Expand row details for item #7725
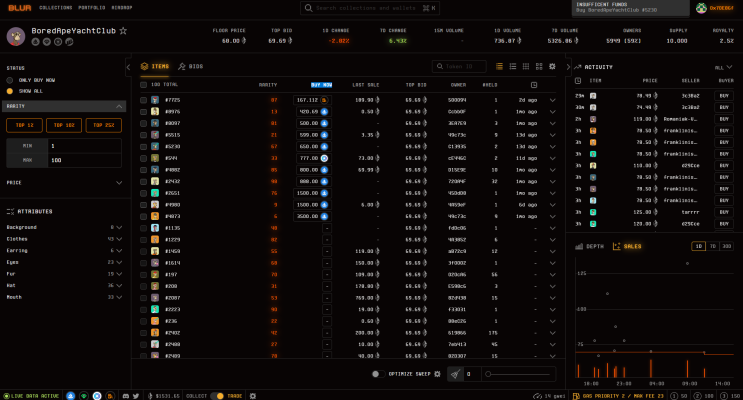The width and height of the screenshot is (743, 400). coord(553,100)
